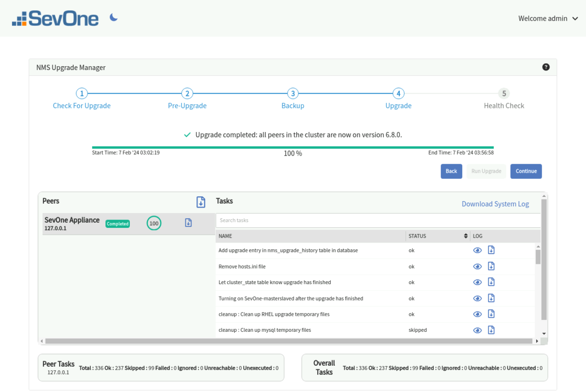Click the Peer Tasks summary box
Viewport: 586px width, 392px height.
pyautogui.click(x=161, y=367)
